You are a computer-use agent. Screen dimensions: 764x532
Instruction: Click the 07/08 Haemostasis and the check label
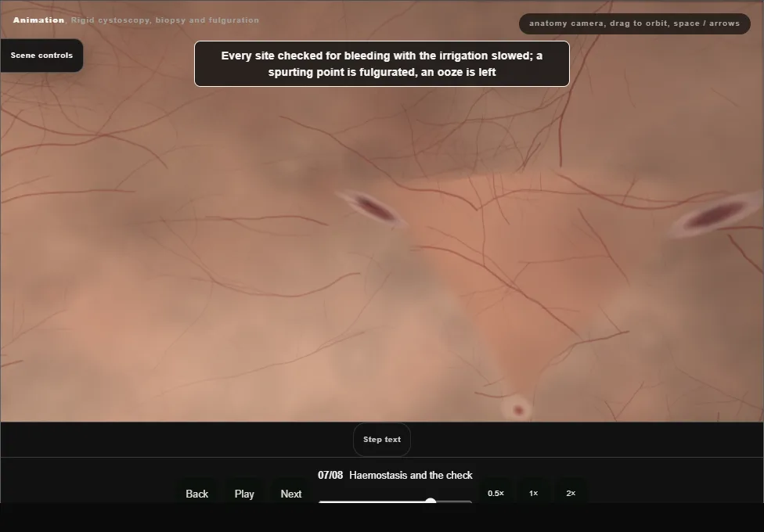(395, 475)
